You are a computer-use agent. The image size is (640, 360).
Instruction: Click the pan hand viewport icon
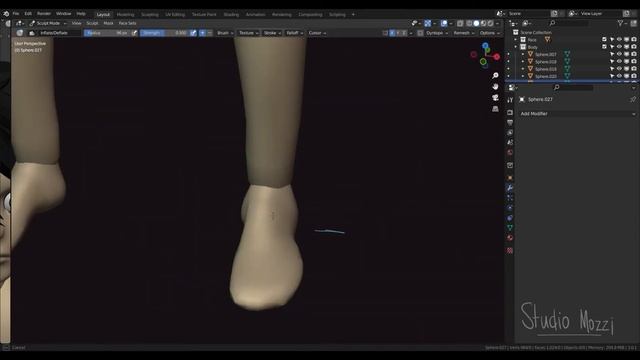(x=495, y=87)
